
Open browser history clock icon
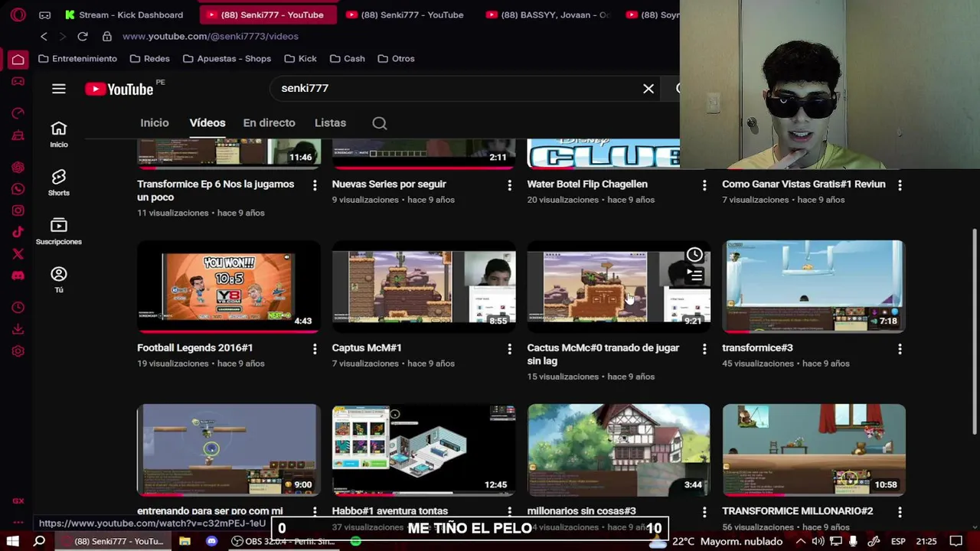[x=18, y=308]
